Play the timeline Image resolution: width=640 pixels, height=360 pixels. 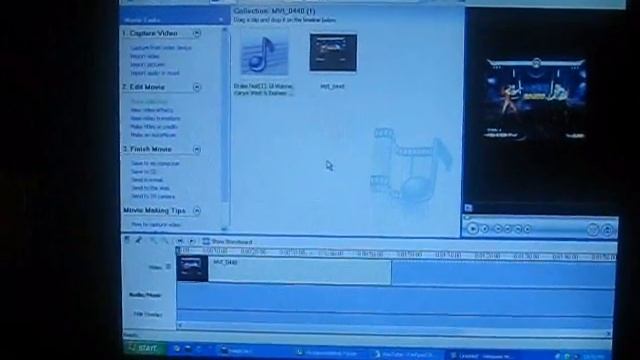[x=192, y=241]
